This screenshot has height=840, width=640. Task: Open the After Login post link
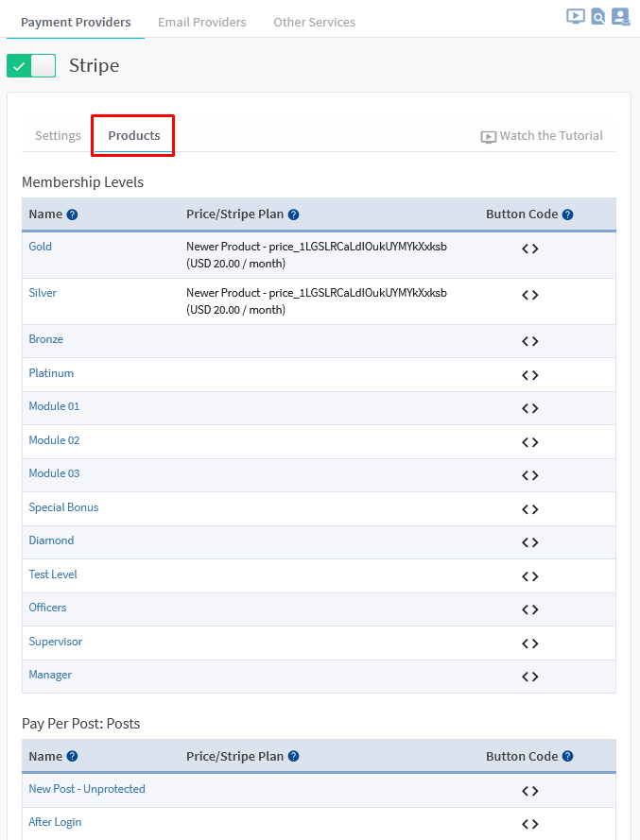55,822
